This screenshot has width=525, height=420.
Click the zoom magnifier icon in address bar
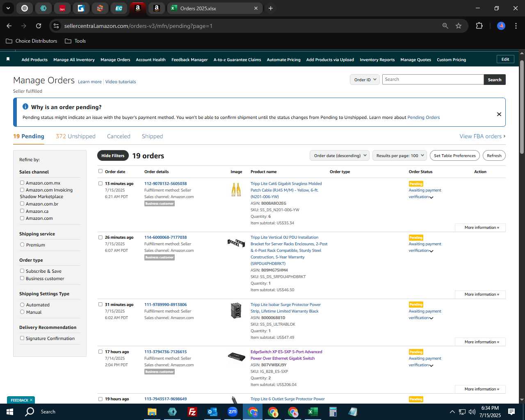(x=445, y=26)
